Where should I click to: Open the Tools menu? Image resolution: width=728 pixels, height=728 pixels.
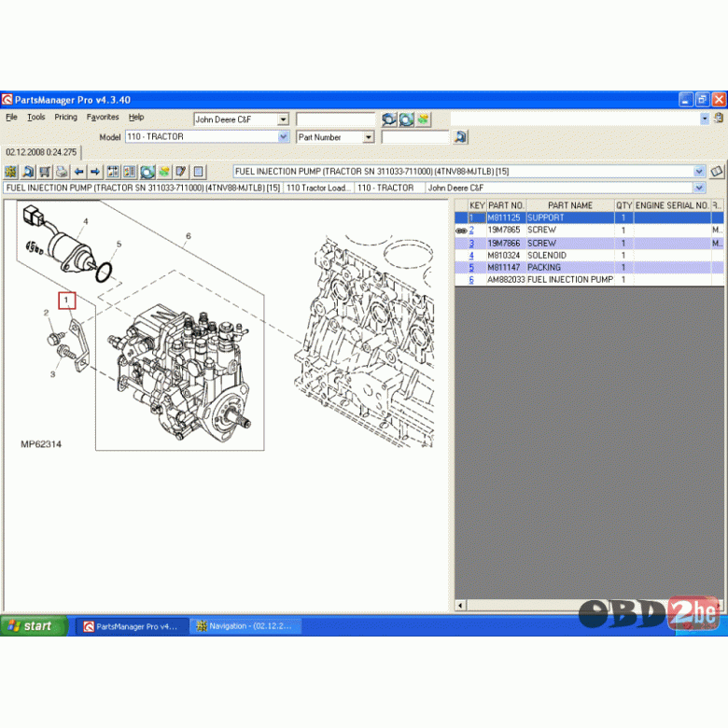pyautogui.click(x=35, y=117)
